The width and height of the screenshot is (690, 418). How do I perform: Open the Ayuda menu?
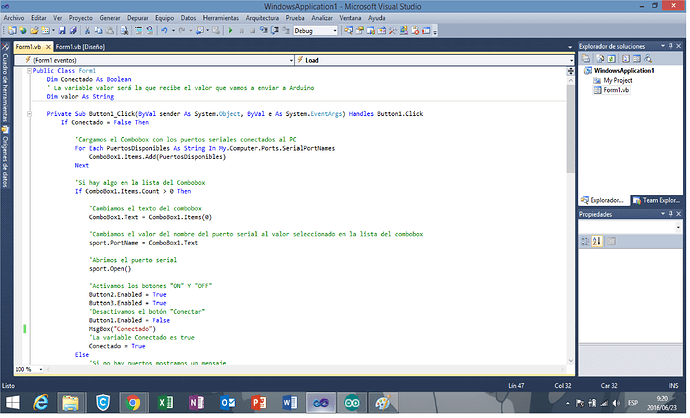click(378, 18)
